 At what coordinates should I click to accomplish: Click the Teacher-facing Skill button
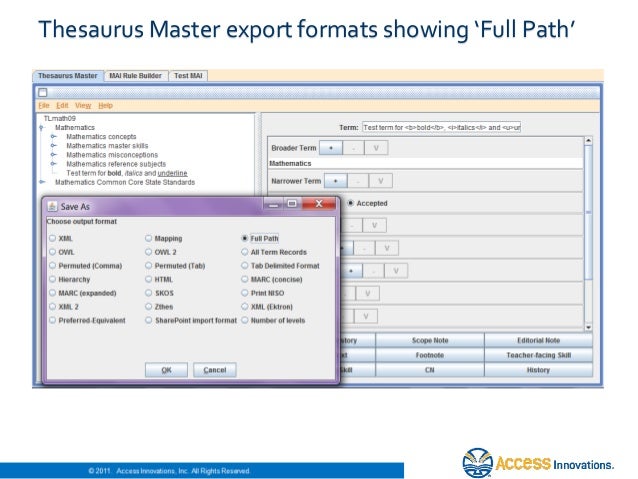(538, 355)
